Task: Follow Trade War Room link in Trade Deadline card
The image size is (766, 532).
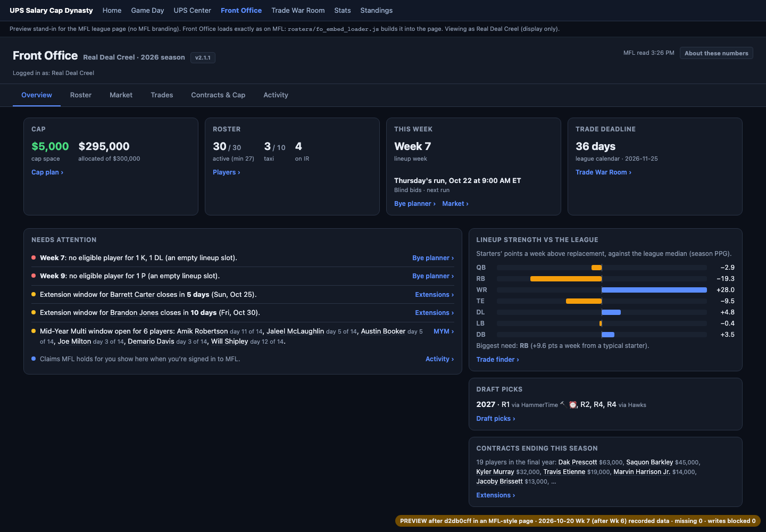Action: click(603, 172)
